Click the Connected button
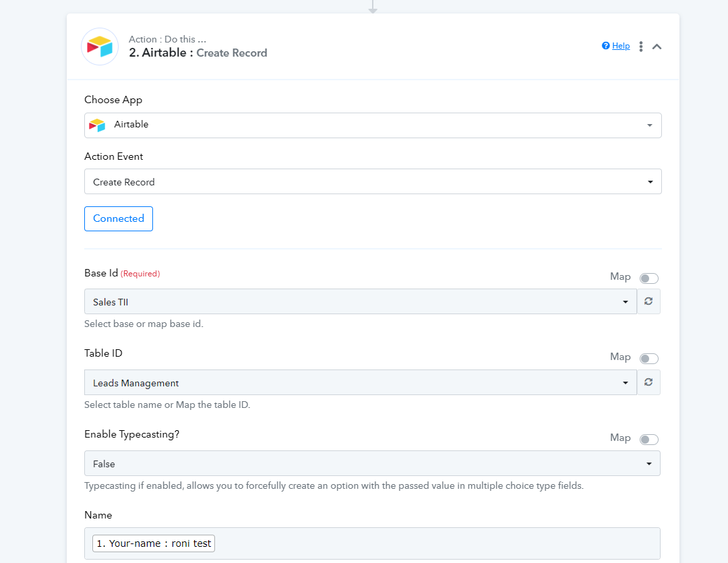 tap(119, 218)
